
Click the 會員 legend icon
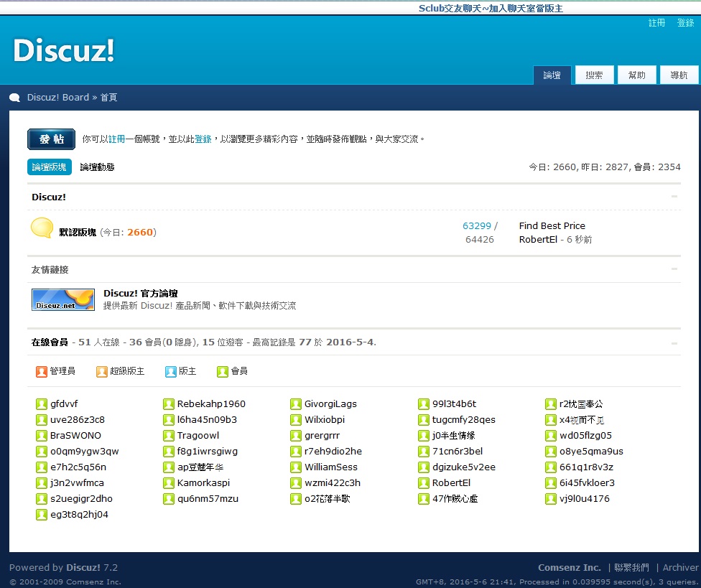[223, 371]
